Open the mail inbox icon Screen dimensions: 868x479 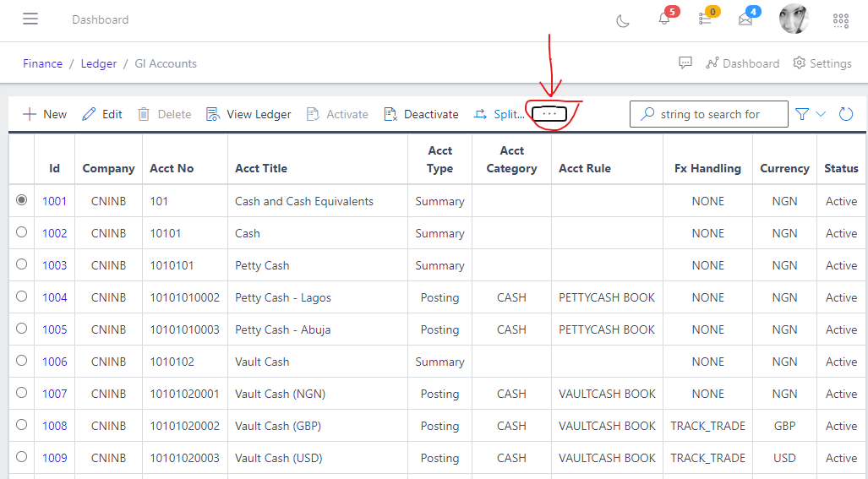click(x=745, y=19)
